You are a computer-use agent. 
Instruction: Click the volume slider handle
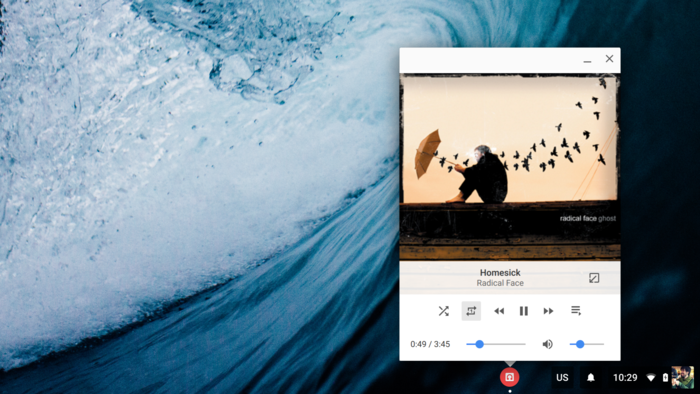[x=580, y=344]
